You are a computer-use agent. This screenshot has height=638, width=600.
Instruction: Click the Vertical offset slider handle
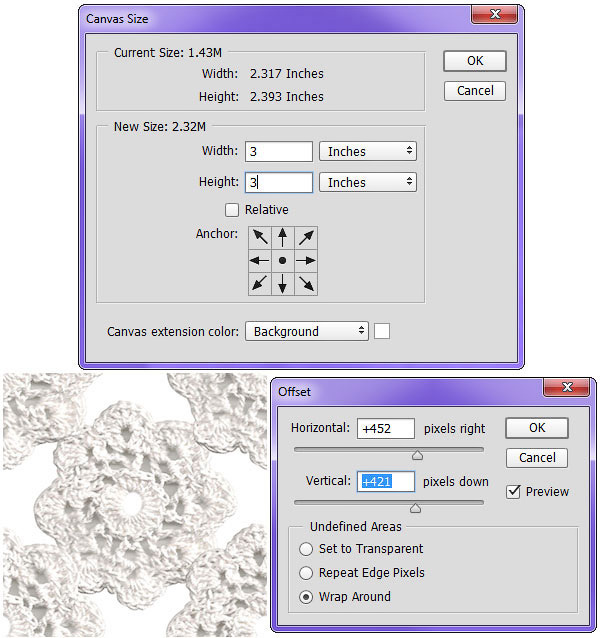[x=415, y=508]
